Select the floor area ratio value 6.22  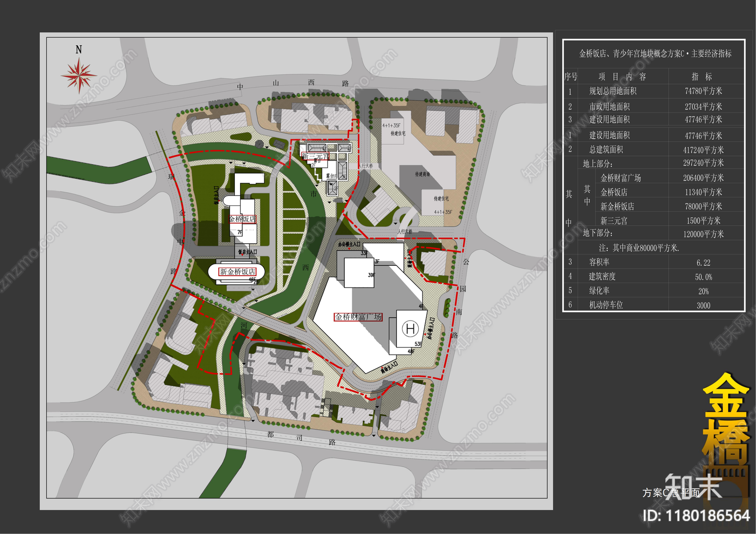[704, 263]
